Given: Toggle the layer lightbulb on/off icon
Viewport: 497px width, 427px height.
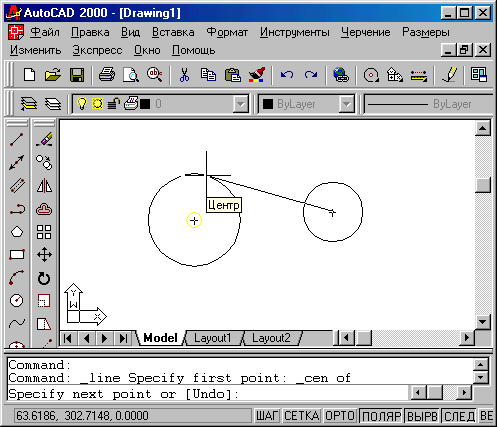Looking at the screenshot, I should [82, 104].
